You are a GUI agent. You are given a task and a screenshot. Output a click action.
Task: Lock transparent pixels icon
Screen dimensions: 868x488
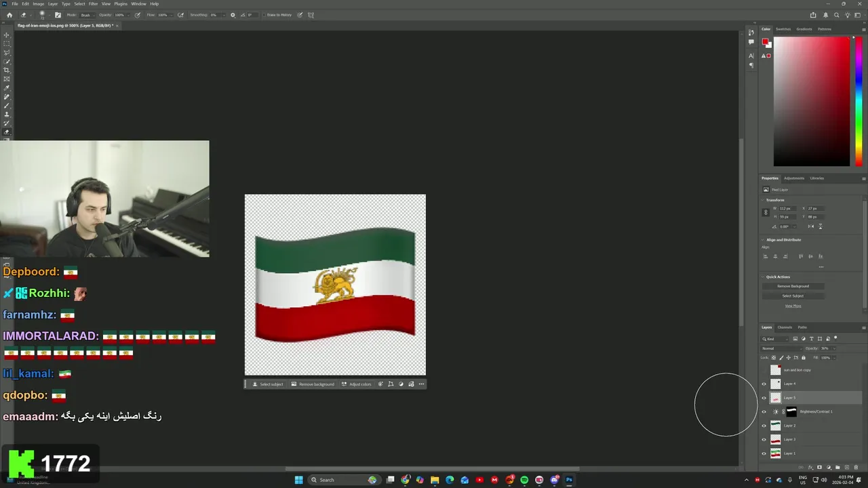point(774,358)
